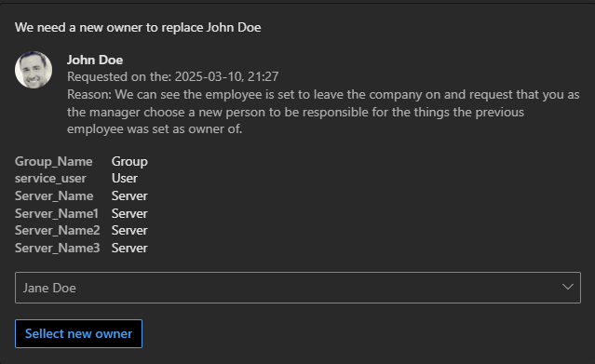Click the card title about replacing John Doe
Screen dimensions: 595x364
(138, 27)
